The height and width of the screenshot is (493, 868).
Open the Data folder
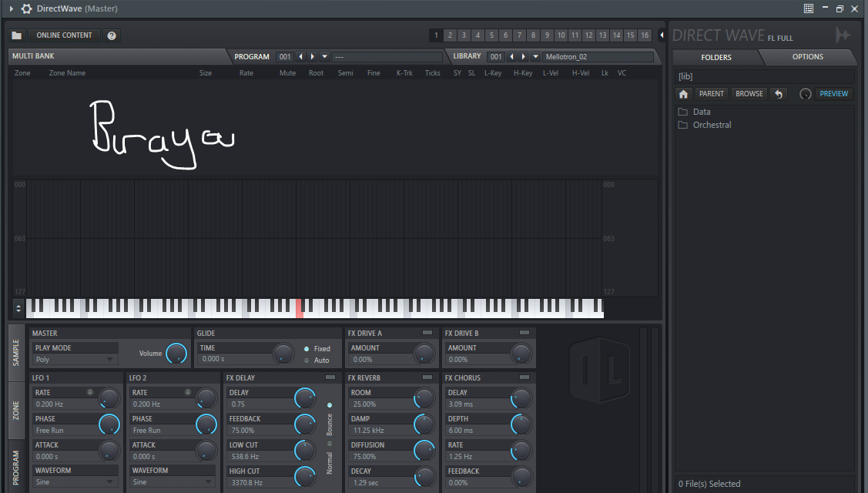[x=702, y=112]
